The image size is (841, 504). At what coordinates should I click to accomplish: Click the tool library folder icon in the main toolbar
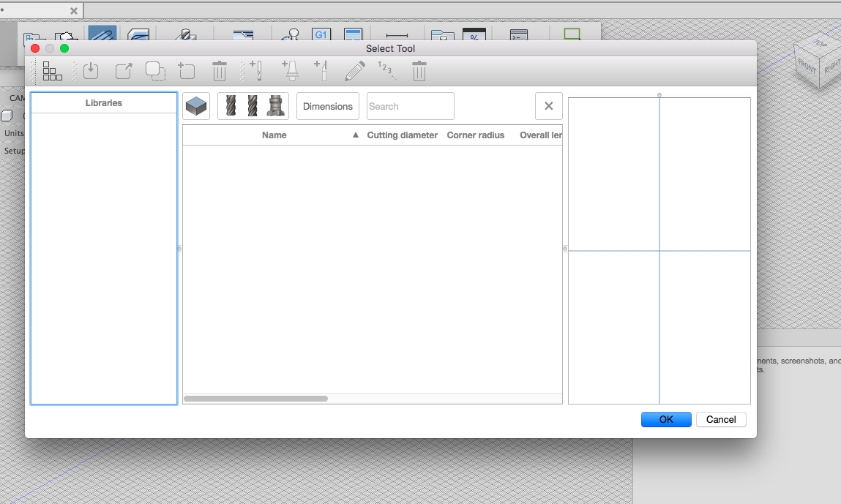point(443,35)
